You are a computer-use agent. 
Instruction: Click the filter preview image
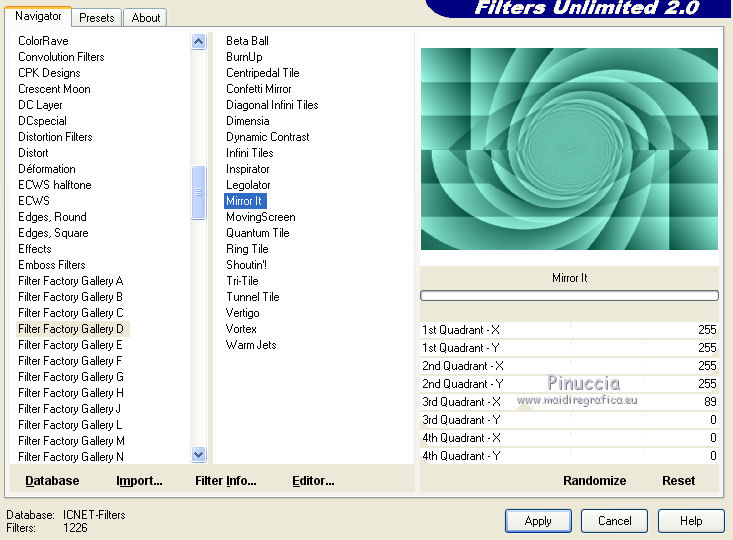[569, 149]
